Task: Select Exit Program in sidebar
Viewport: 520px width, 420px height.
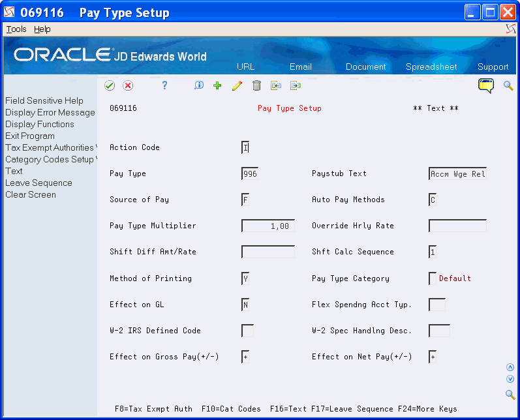Action: 30,136
